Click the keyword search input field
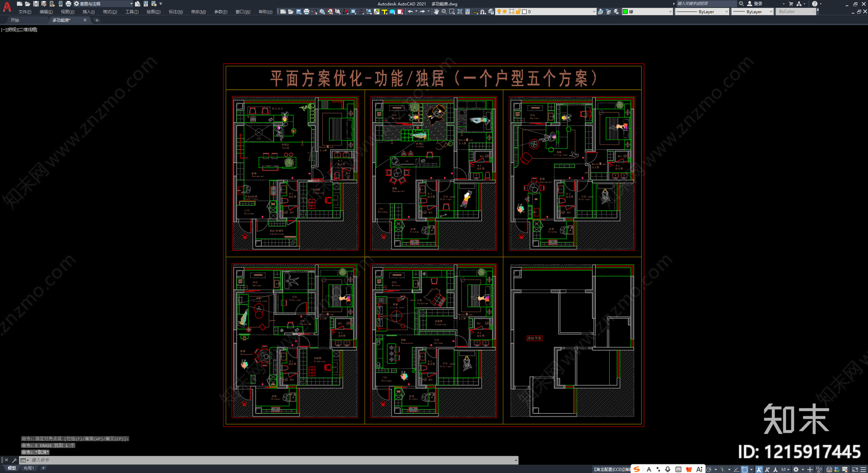The image size is (868, 473). [706, 4]
